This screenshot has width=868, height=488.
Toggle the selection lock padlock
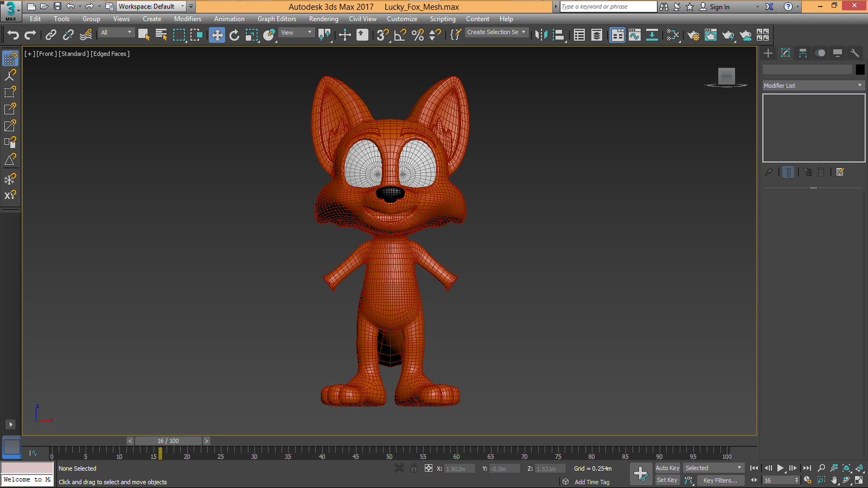point(414,468)
